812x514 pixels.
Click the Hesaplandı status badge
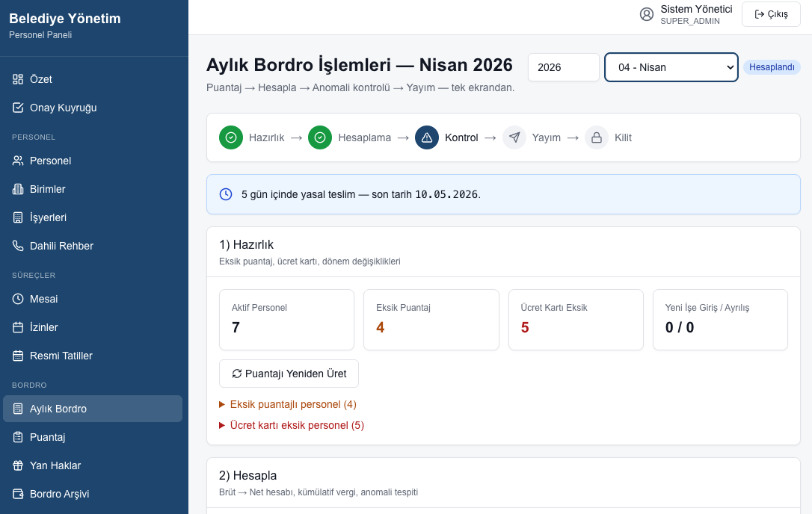click(772, 67)
